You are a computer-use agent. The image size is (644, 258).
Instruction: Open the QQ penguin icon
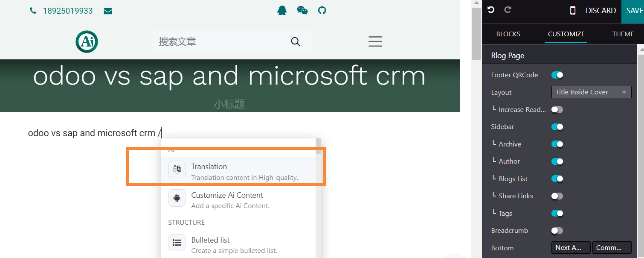pos(282,10)
